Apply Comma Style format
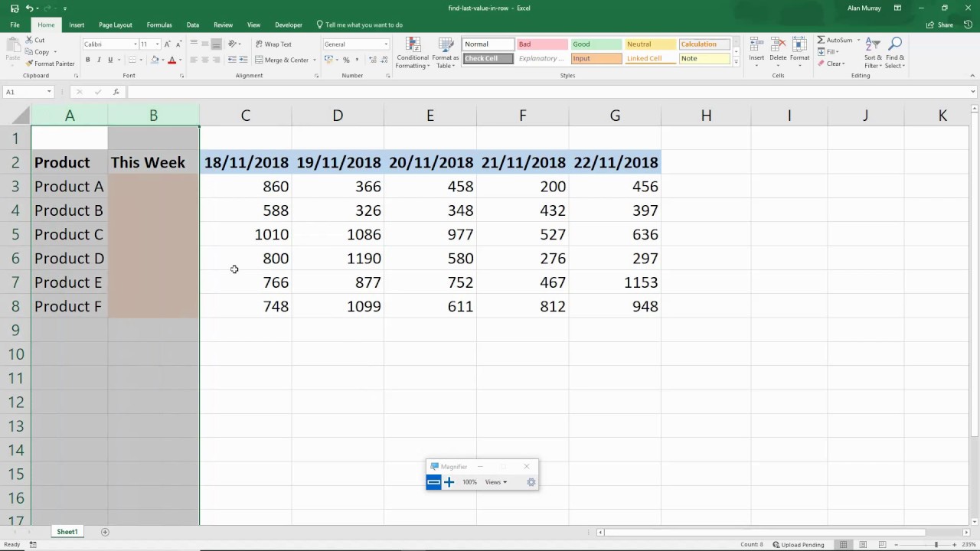 [x=357, y=60]
